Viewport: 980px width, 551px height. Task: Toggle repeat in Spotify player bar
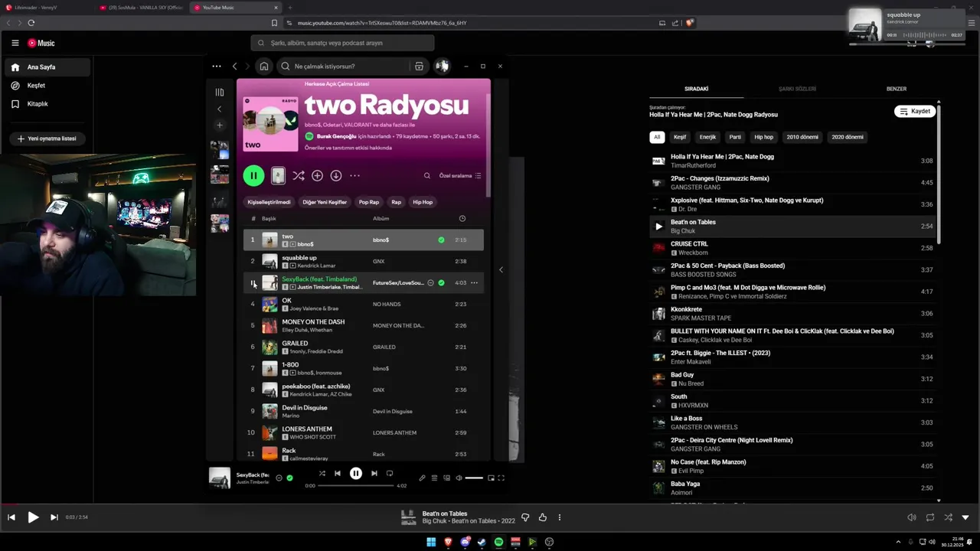click(390, 474)
